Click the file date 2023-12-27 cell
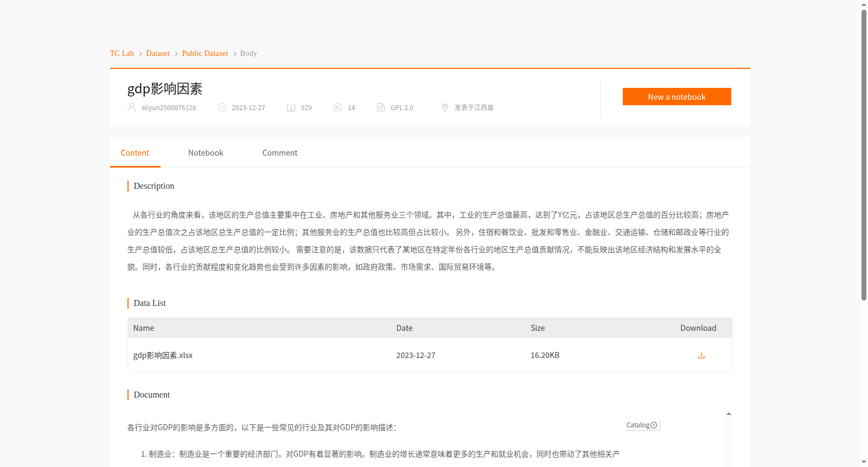 [x=416, y=355]
